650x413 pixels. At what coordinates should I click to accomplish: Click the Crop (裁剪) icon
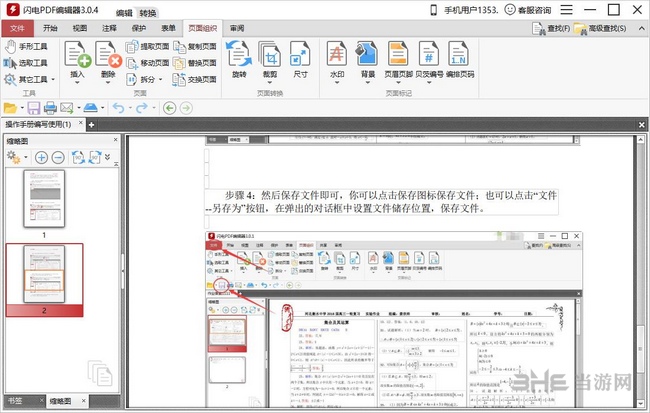(x=270, y=54)
